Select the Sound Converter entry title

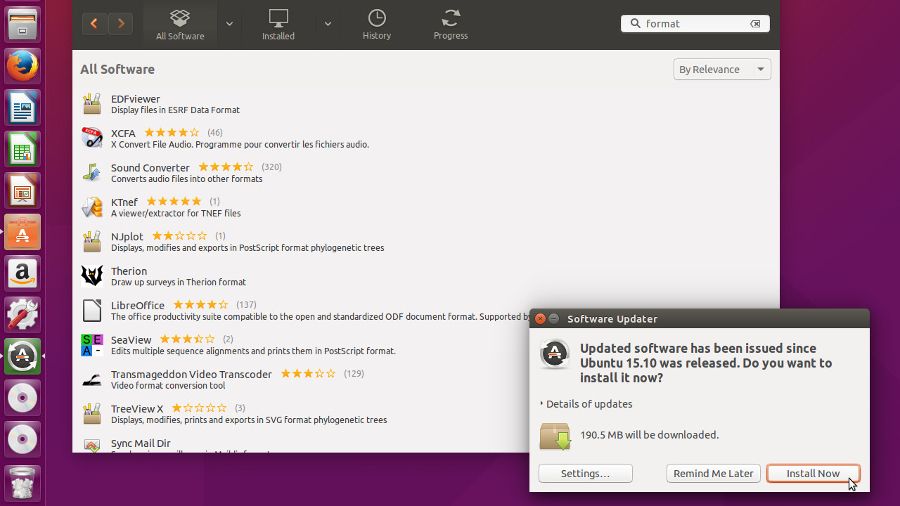150,168
